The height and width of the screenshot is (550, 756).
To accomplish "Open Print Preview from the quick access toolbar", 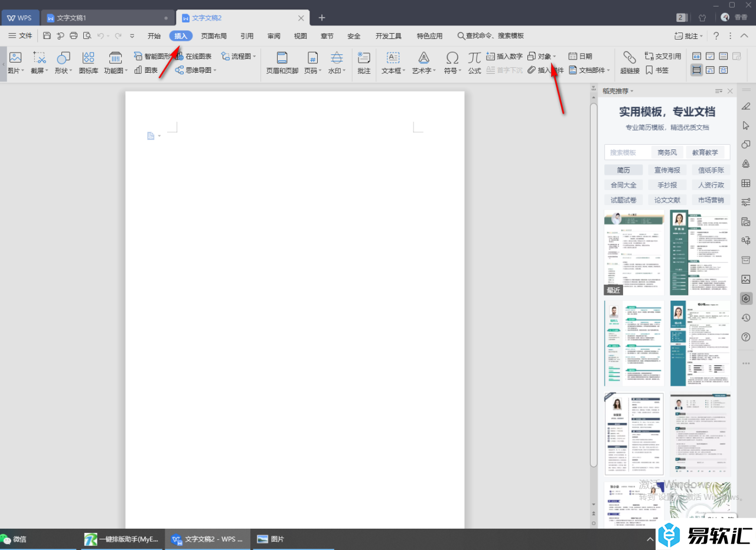I will coord(87,36).
